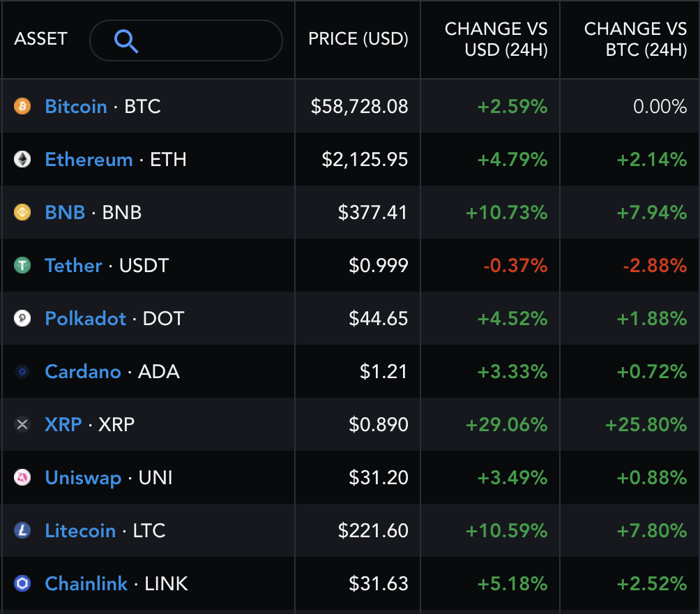700x614 pixels.
Task: Focus the asset search field
Action: (202, 40)
